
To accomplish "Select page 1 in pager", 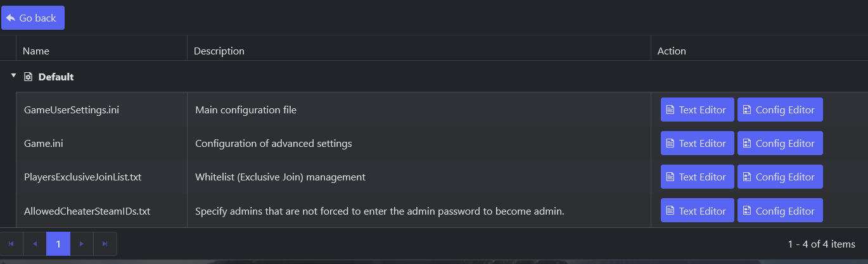I will tap(58, 244).
